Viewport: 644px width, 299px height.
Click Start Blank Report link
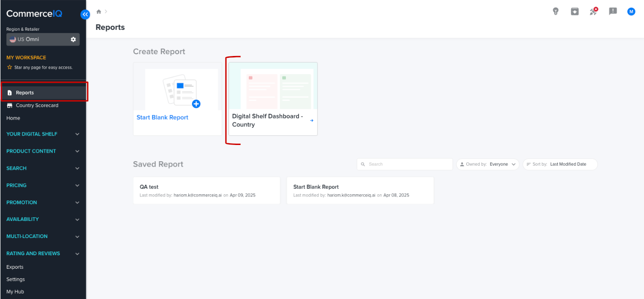(x=163, y=117)
